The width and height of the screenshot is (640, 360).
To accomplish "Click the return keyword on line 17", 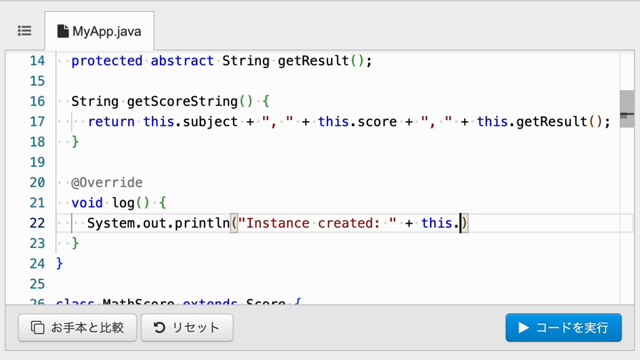I will coord(111,122).
